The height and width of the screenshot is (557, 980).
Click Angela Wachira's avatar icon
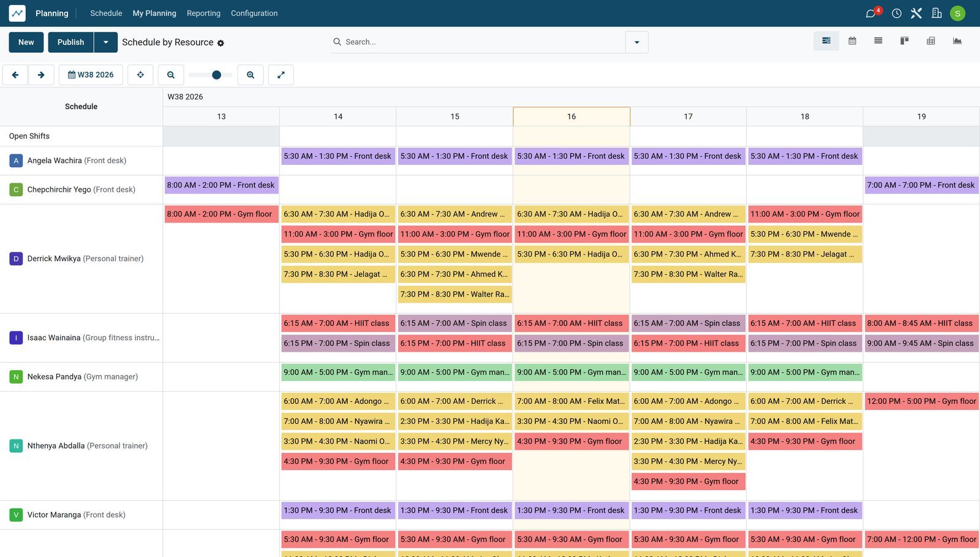tap(16, 161)
